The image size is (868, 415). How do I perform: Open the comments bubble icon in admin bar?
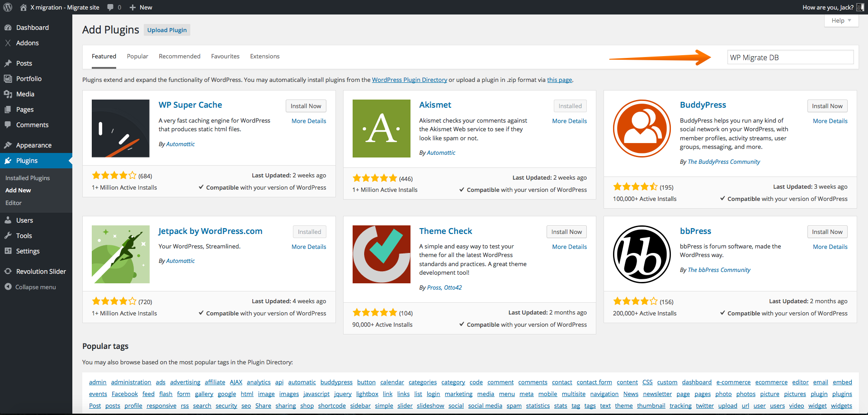pyautogui.click(x=110, y=7)
